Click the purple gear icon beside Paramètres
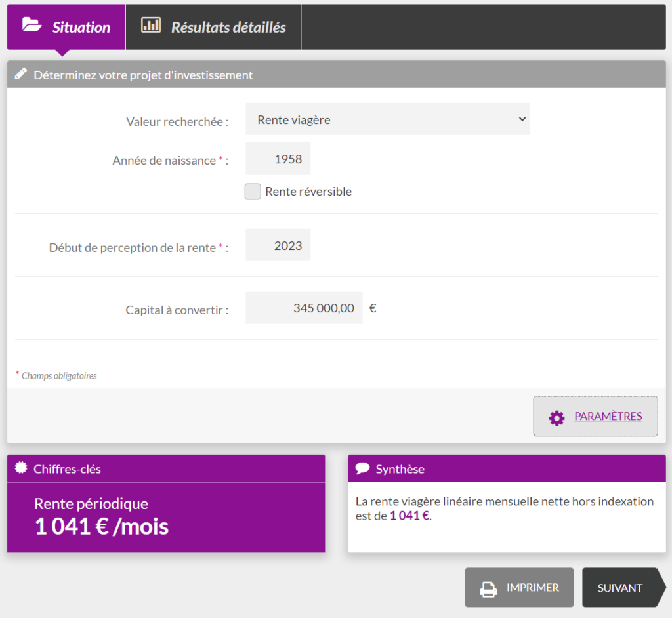The height and width of the screenshot is (618, 672). click(x=556, y=418)
